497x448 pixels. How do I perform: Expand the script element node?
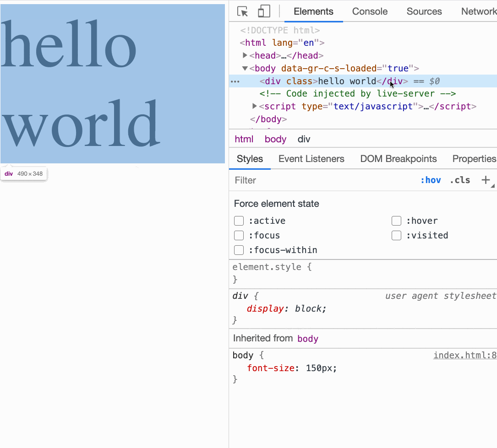(x=255, y=106)
